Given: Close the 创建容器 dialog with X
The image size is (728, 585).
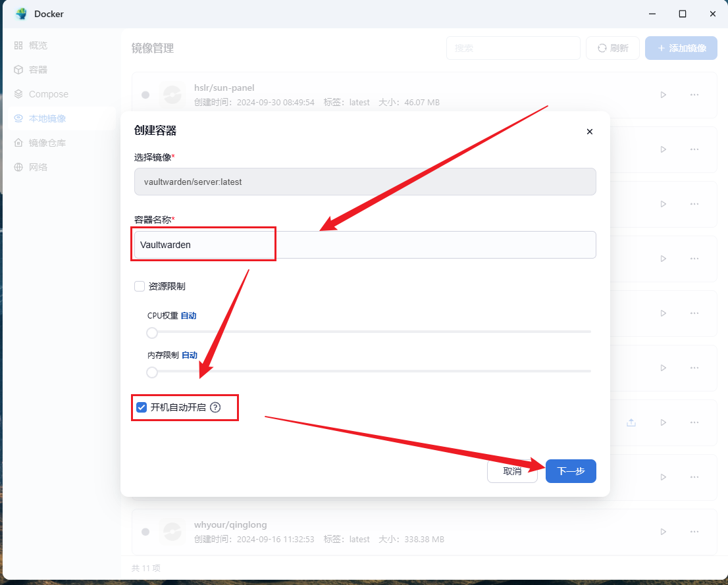Looking at the screenshot, I should 590,132.
